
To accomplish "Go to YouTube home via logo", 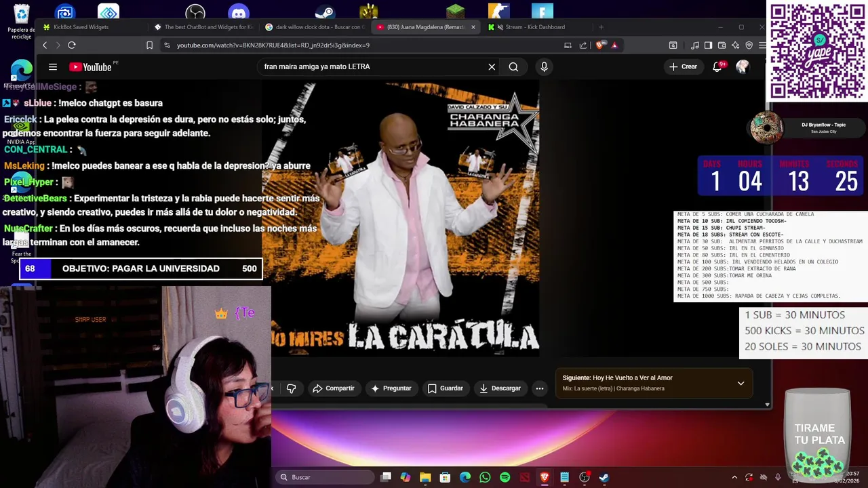I will click(90, 66).
